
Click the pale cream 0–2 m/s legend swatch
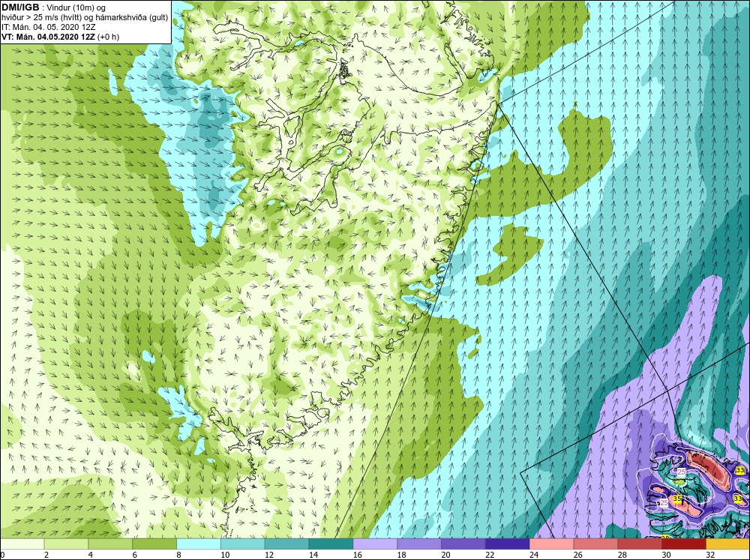click(x=22, y=544)
